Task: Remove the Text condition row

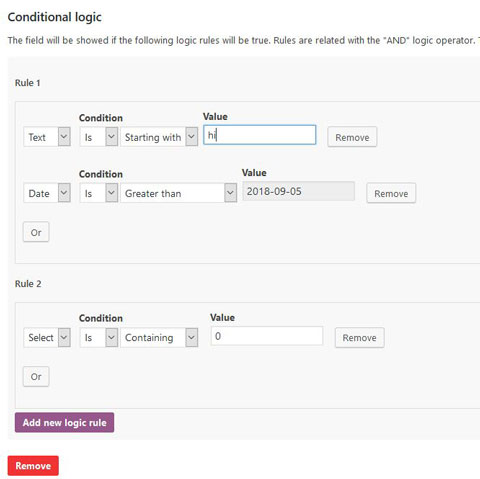Action: [352, 137]
